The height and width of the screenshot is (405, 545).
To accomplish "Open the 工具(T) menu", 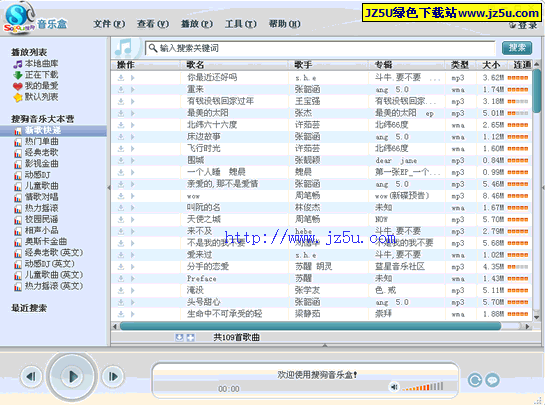I will coord(241,24).
